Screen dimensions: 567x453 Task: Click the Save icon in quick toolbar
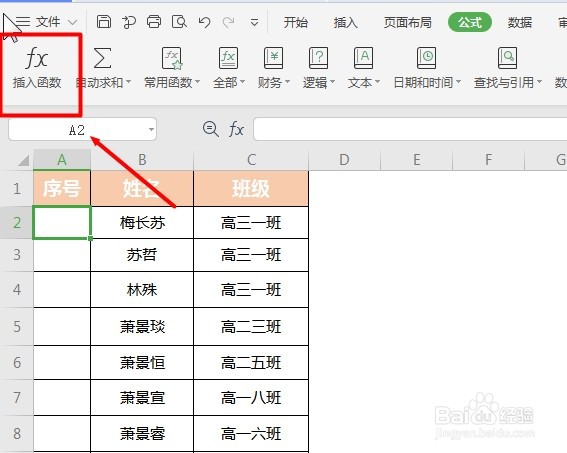(103, 22)
